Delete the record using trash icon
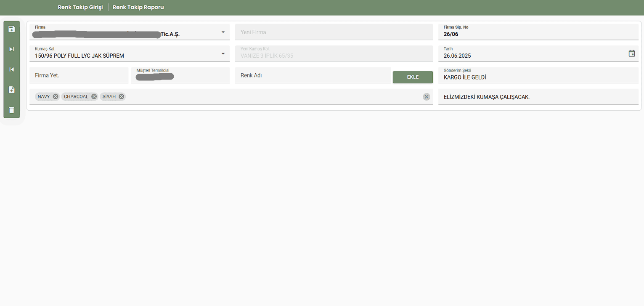644x306 pixels. (11, 110)
